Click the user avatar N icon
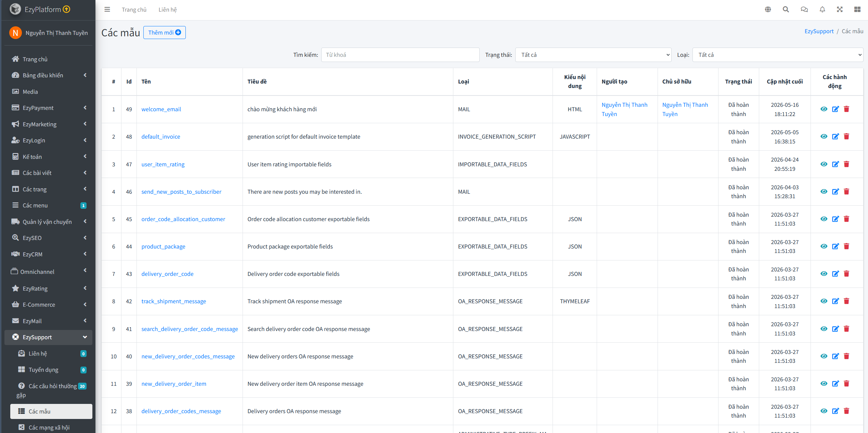This screenshot has height=433, width=868. point(15,33)
